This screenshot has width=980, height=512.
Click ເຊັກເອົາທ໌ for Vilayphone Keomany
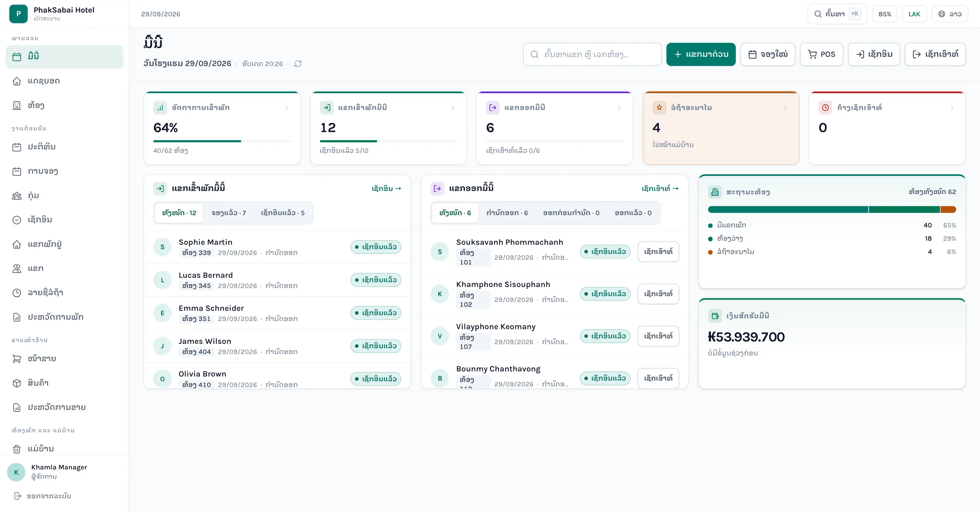(x=658, y=336)
